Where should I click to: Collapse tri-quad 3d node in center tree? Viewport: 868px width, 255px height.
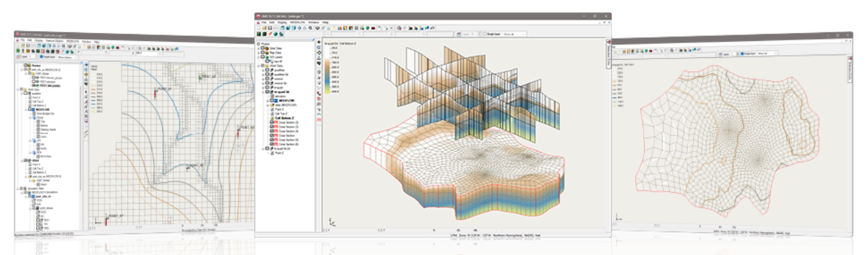pos(263,91)
